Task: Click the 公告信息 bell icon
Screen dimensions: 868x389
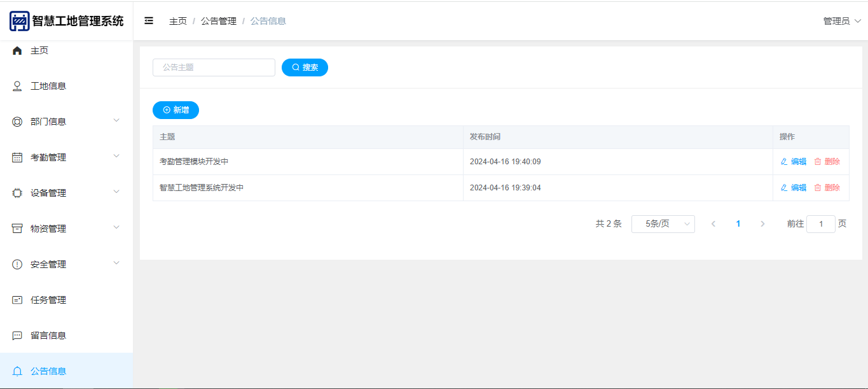Action: coord(17,371)
